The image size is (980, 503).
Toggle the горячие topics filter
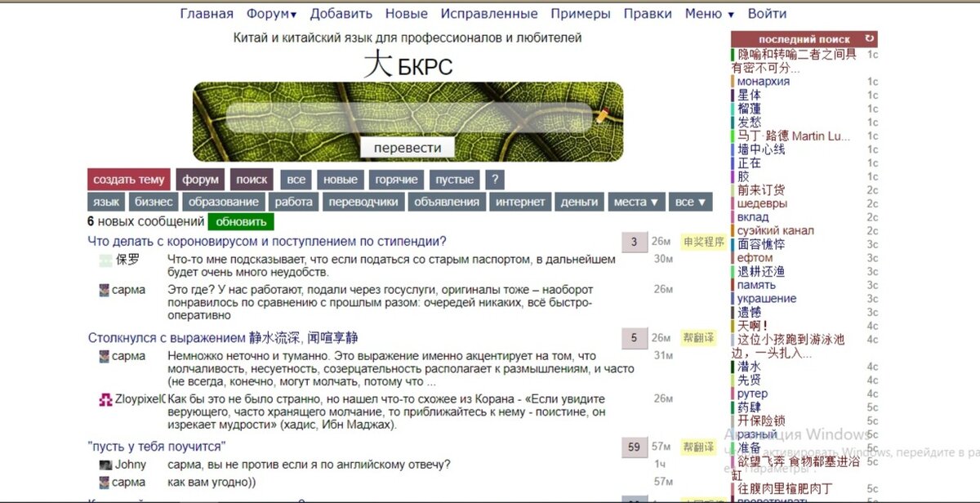tap(397, 179)
